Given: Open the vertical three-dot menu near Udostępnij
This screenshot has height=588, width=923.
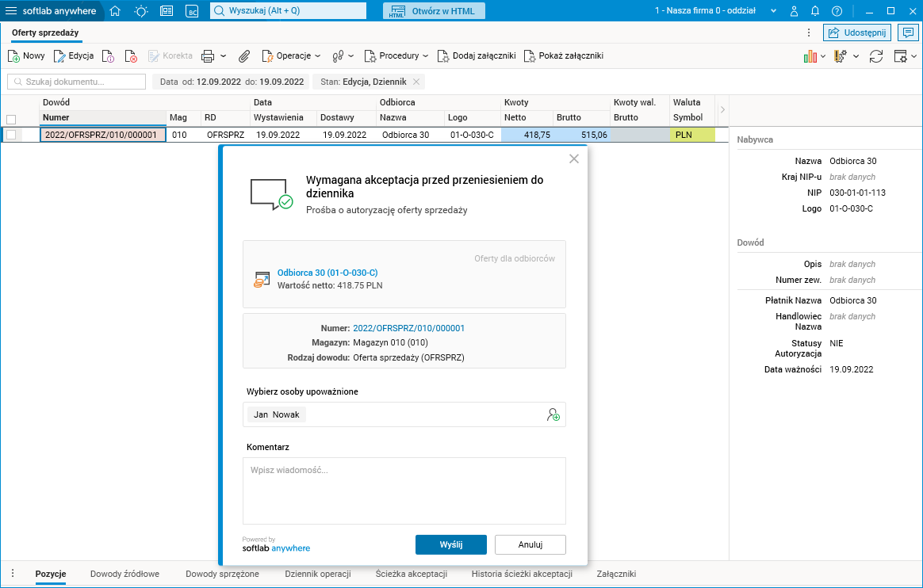Looking at the screenshot, I should [x=809, y=33].
